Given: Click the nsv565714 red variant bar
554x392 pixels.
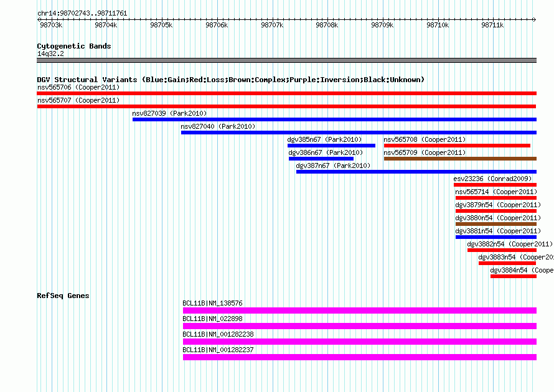Looking at the screenshot, I should click(x=496, y=198).
